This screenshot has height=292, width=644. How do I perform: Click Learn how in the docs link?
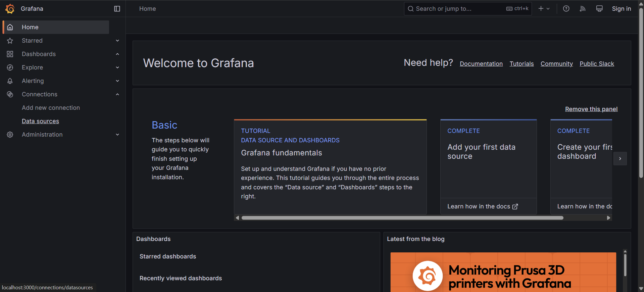click(x=482, y=207)
